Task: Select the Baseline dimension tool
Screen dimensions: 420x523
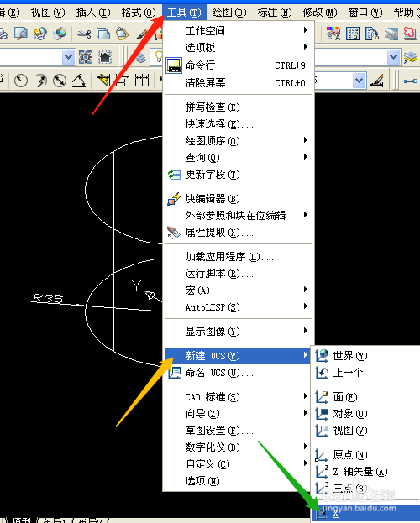Action: [122, 81]
